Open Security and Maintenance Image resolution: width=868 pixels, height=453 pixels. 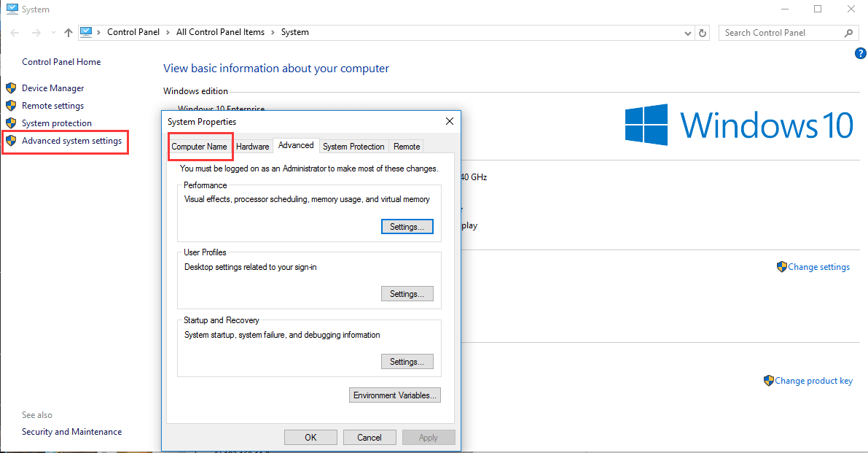pos(72,432)
